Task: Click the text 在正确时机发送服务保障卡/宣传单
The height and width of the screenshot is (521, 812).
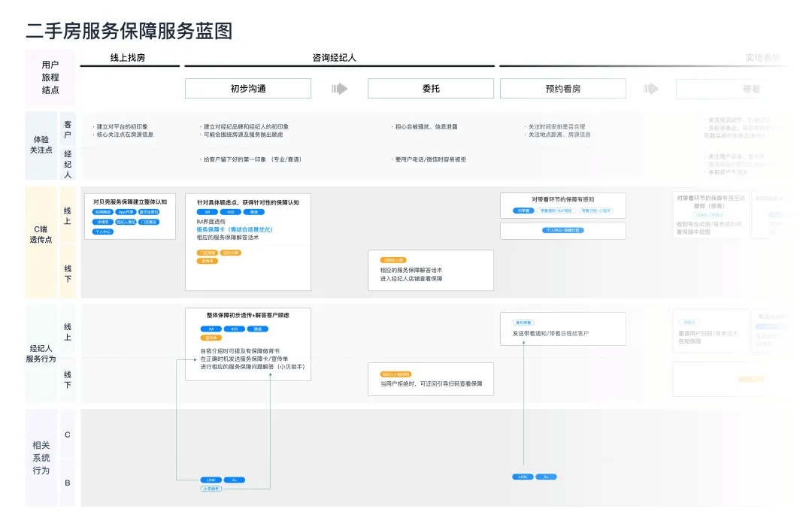Action: [x=244, y=359]
